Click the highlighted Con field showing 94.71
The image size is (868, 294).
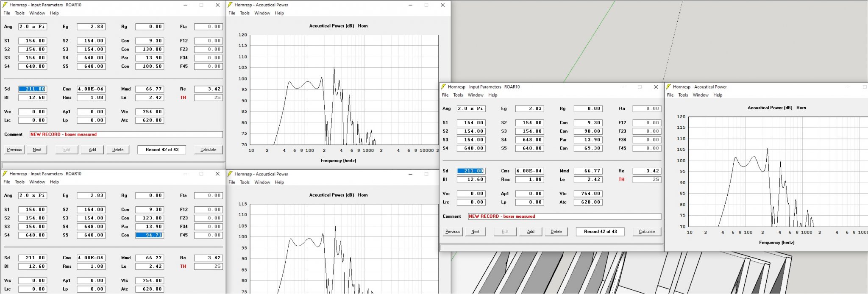pyautogui.click(x=150, y=235)
